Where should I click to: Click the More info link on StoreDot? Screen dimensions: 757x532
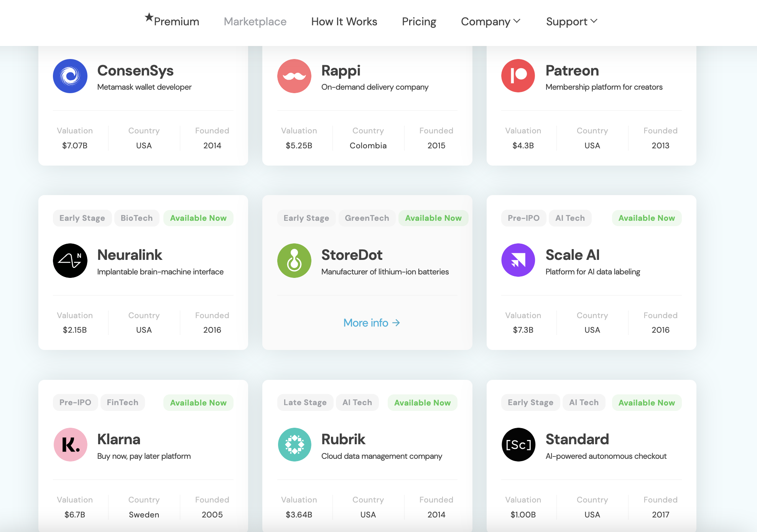372,323
